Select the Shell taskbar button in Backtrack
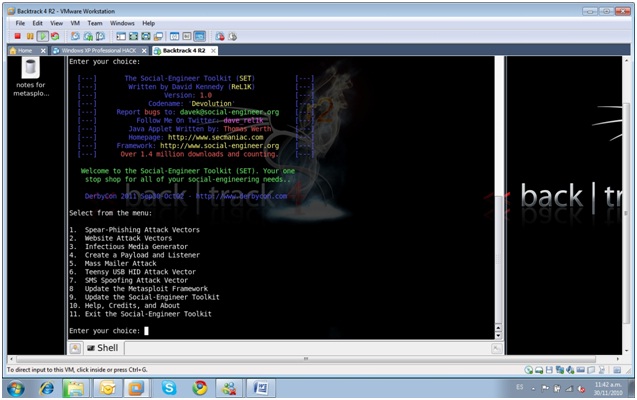 (102, 348)
